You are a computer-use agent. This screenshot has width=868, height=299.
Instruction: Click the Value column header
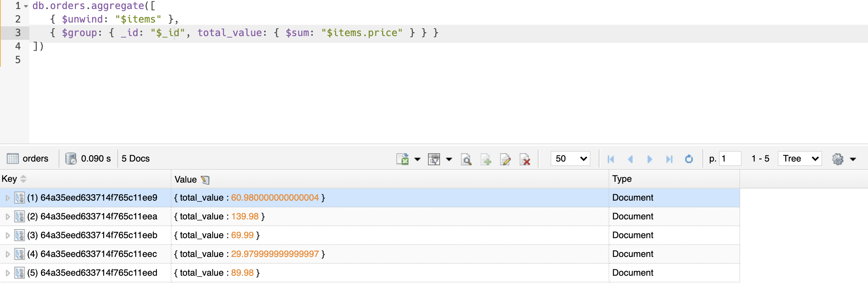(186, 180)
